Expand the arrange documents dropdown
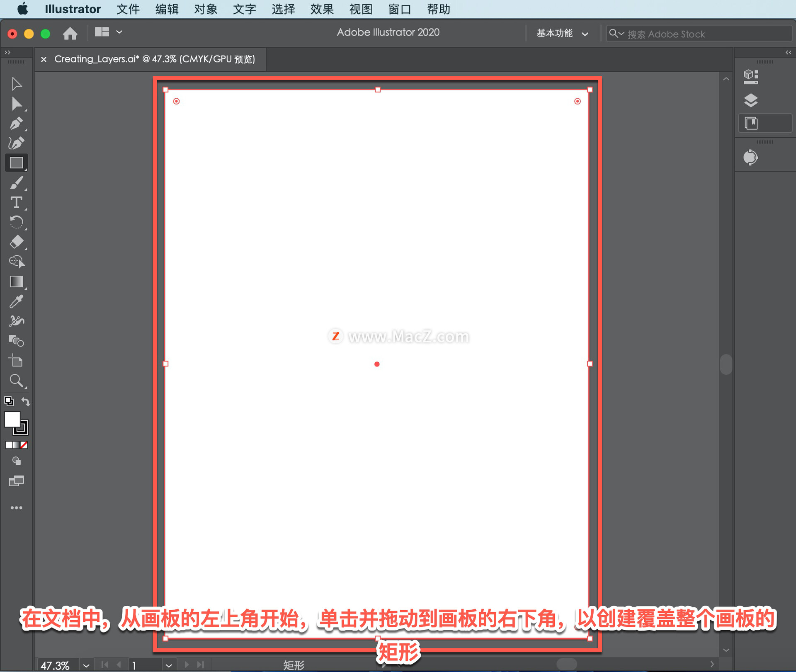The width and height of the screenshot is (796, 672). pyautogui.click(x=119, y=32)
